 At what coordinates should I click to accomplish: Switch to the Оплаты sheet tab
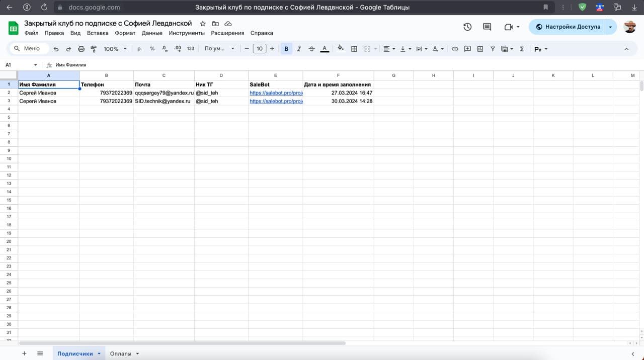tap(121, 354)
